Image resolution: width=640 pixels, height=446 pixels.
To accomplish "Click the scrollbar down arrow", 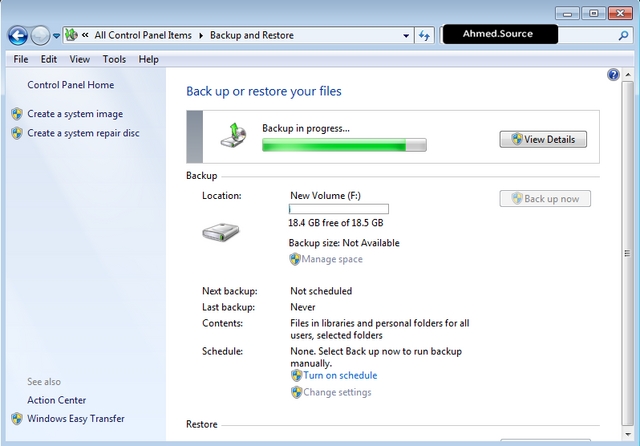I will tap(628, 434).
